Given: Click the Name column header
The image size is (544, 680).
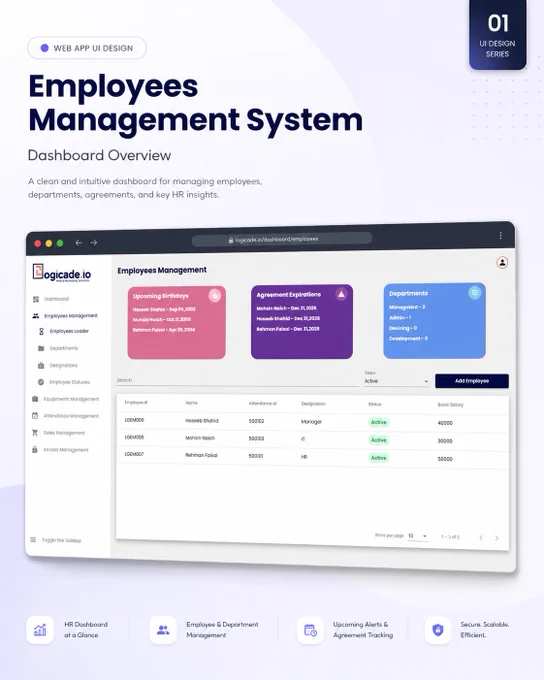Looking at the screenshot, I should (191, 403).
